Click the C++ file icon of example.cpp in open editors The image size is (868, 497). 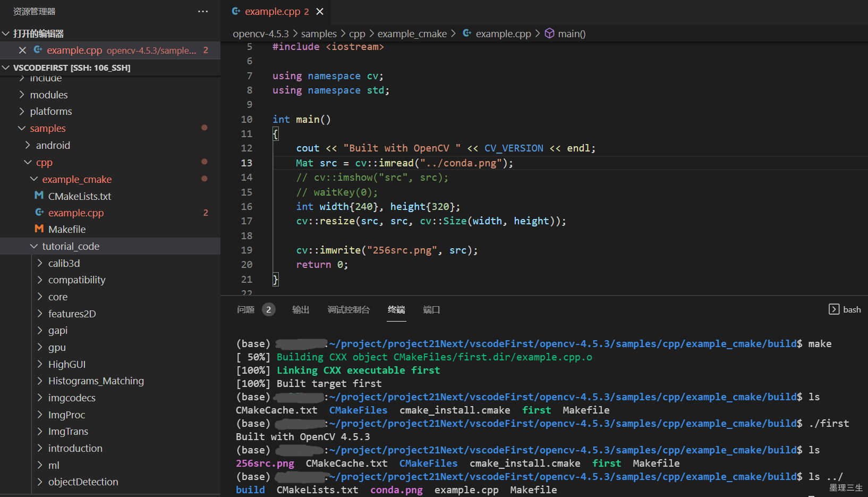[x=38, y=50]
